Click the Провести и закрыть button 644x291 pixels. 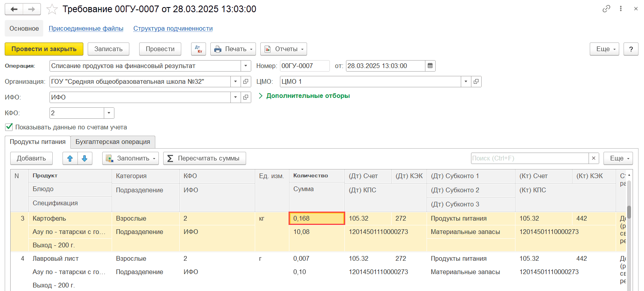pyautogui.click(x=44, y=49)
